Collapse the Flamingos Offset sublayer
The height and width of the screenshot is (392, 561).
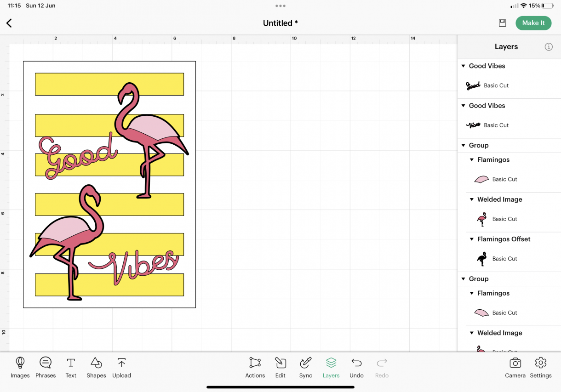[x=471, y=239]
